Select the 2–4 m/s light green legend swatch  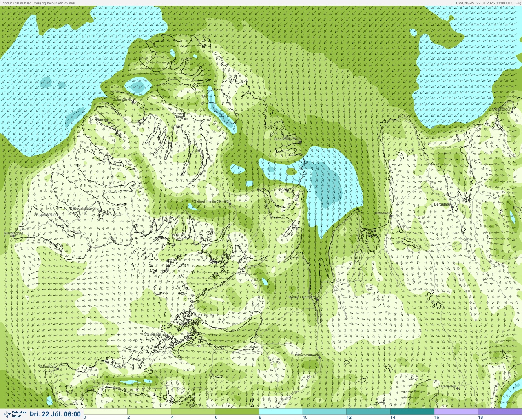pos(149,411)
